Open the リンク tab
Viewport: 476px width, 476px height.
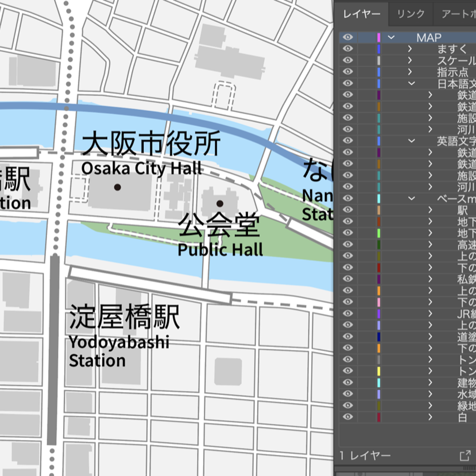pos(411,14)
